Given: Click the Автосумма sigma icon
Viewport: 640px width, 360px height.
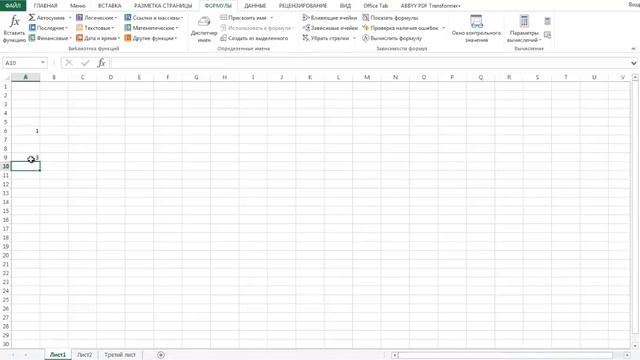Looking at the screenshot, I should point(32,18).
